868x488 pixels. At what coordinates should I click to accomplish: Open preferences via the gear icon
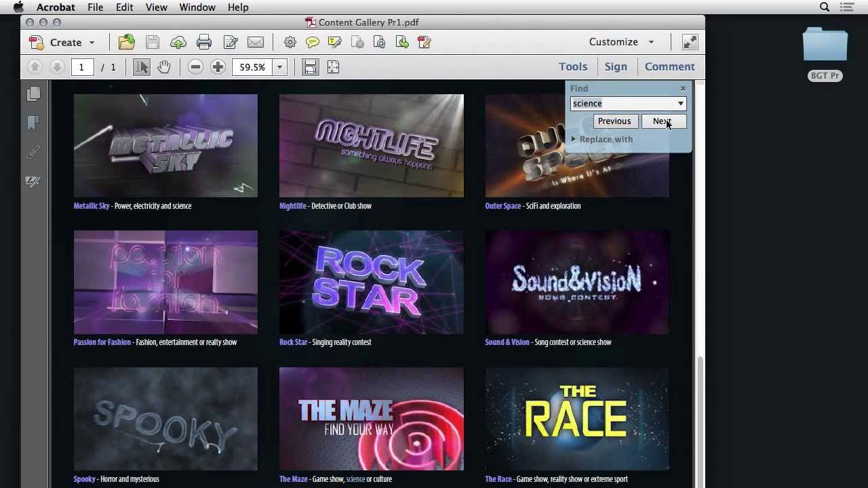tap(290, 42)
